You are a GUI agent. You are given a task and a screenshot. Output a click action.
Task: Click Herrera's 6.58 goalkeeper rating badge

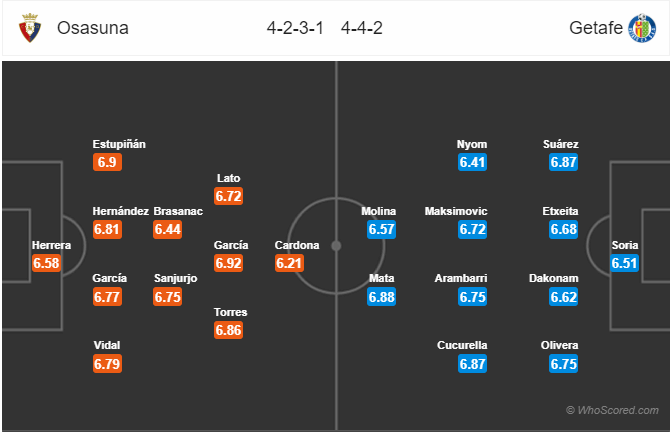click(x=46, y=263)
